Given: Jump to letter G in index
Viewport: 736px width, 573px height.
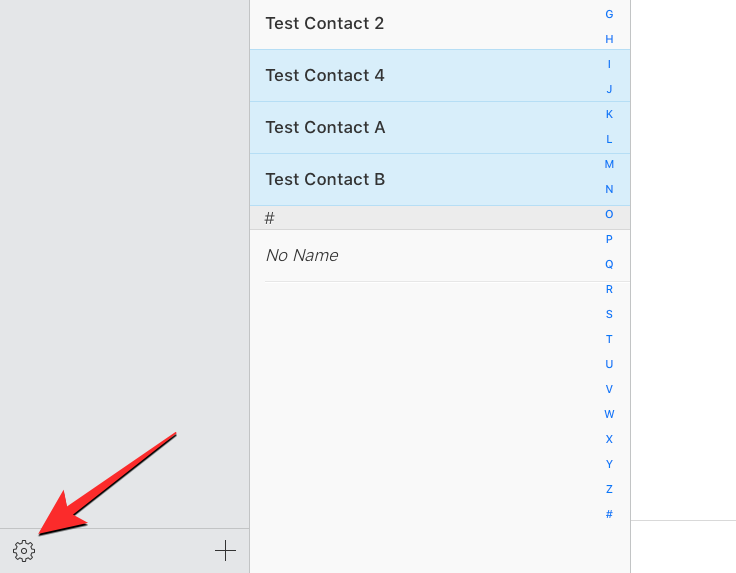Looking at the screenshot, I should (x=609, y=14).
